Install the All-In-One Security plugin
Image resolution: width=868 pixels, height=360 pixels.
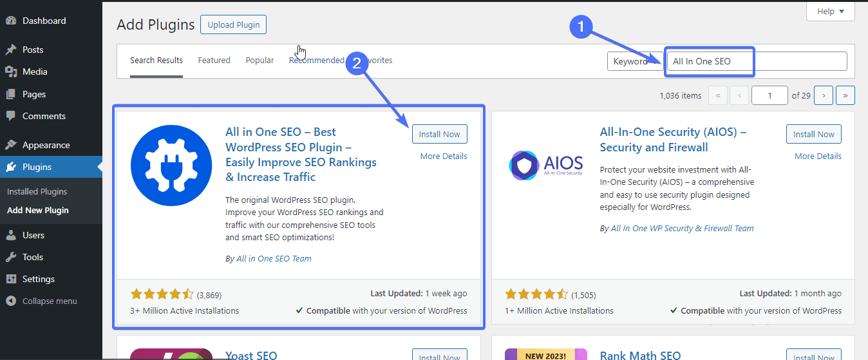[x=814, y=134]
